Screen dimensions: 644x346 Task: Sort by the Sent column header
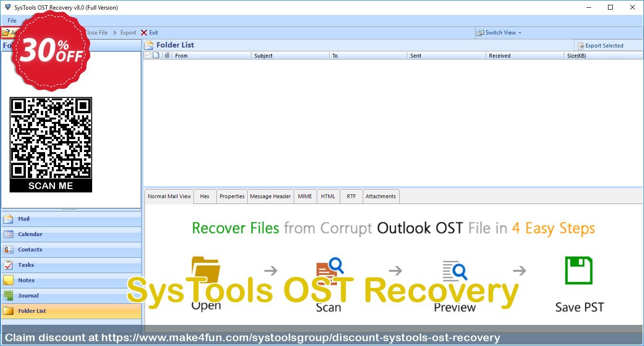(446, 56)
